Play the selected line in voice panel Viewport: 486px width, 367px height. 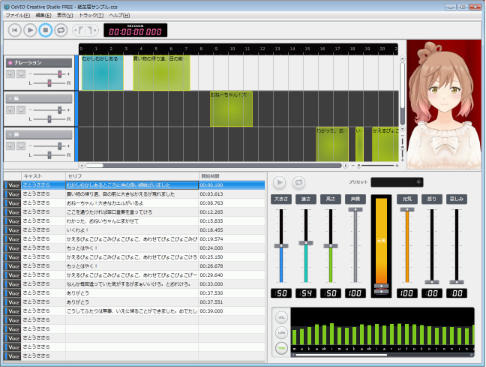pyautogui.click(x=280, y=182)
